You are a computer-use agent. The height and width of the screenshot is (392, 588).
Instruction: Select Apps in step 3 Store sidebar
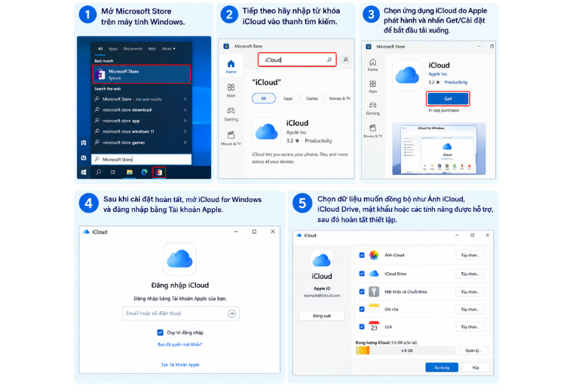[372, 86]
